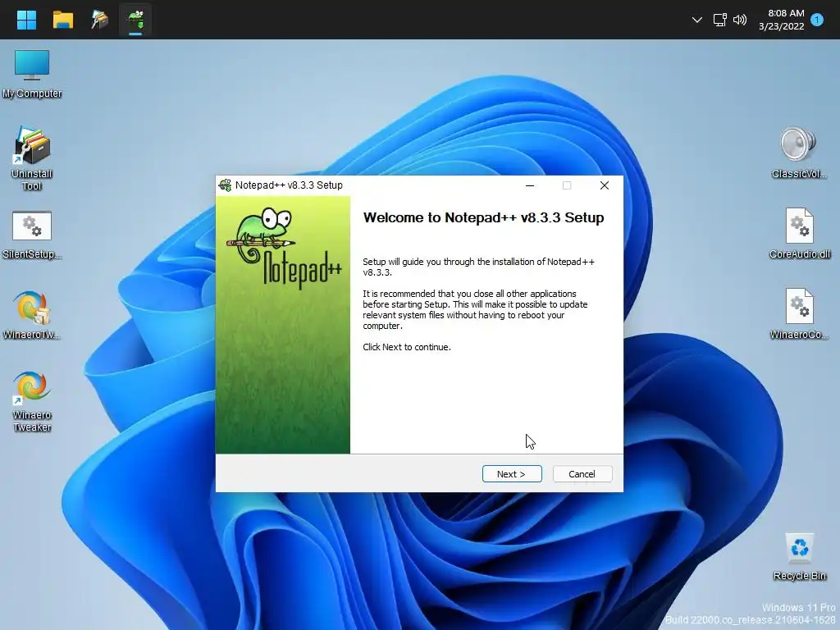Click the 'Click Next to continue.' text
The height and width of the screenshot is (630, 840).
pos(407,347)
